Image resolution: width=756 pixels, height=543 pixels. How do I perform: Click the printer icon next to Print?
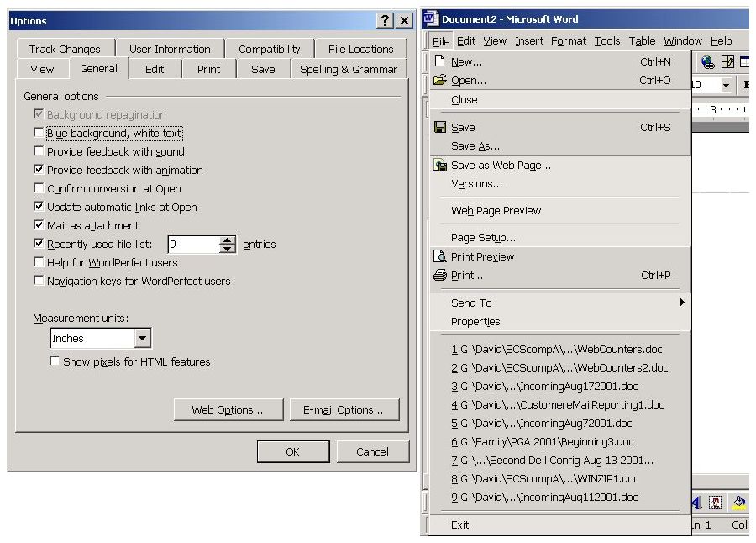click(439, 276)
